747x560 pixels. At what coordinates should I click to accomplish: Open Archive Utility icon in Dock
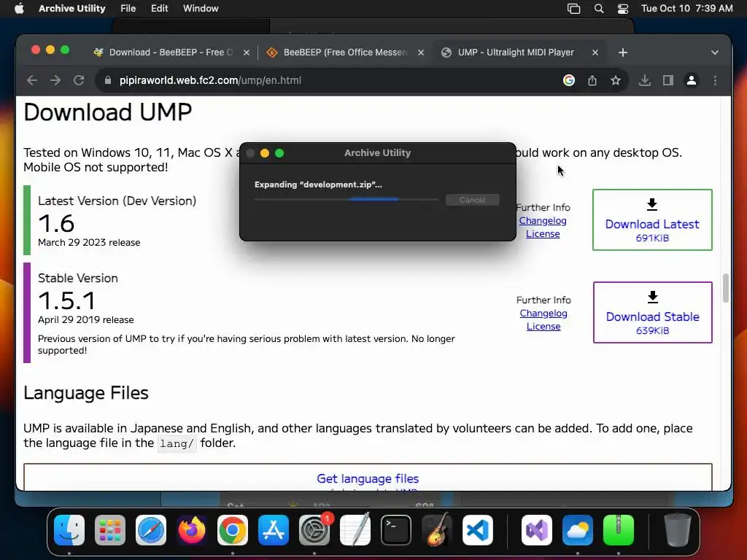coord(619,530)
